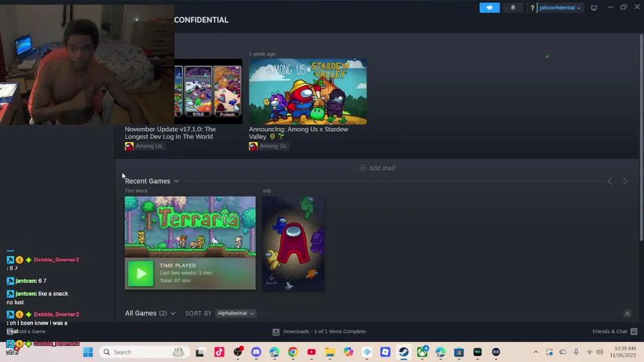Open File Explorer from the taskbar
Viewport: 644px width, 362px height.
pos(330,352)
